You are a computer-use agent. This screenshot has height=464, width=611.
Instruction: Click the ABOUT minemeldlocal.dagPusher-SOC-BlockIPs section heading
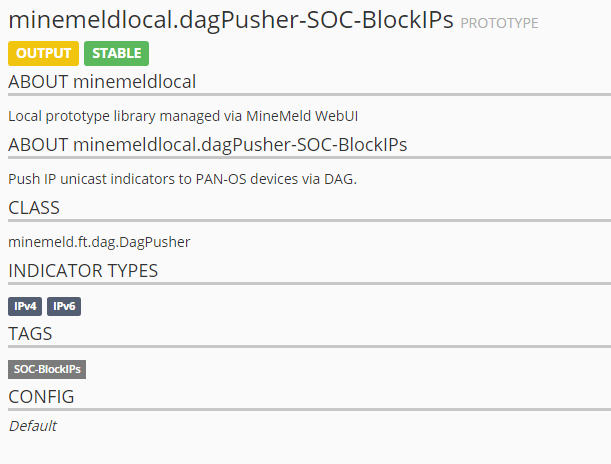(x=207, y=145)
